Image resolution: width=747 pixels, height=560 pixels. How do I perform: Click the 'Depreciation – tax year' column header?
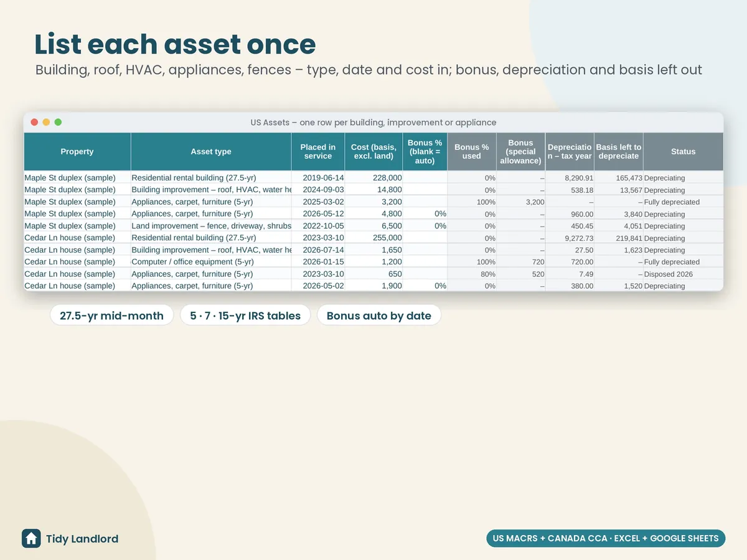tap(570, 152)
